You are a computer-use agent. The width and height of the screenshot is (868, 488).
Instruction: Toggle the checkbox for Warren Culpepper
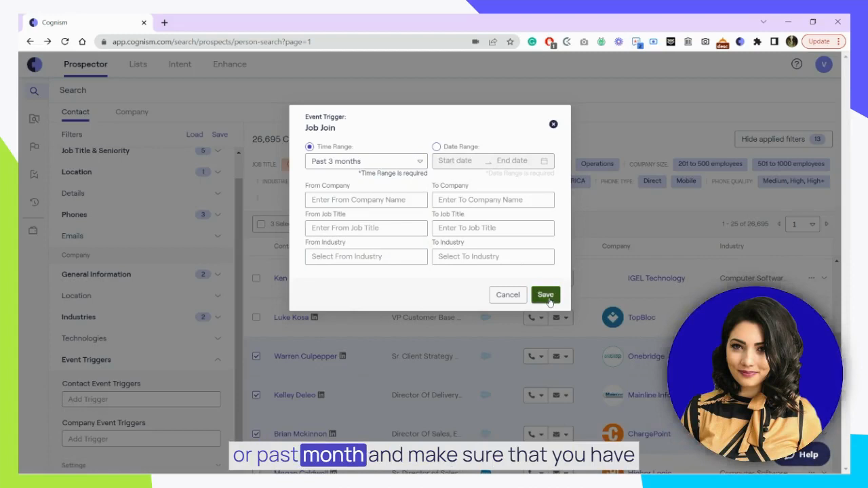[x=256, y=356]
